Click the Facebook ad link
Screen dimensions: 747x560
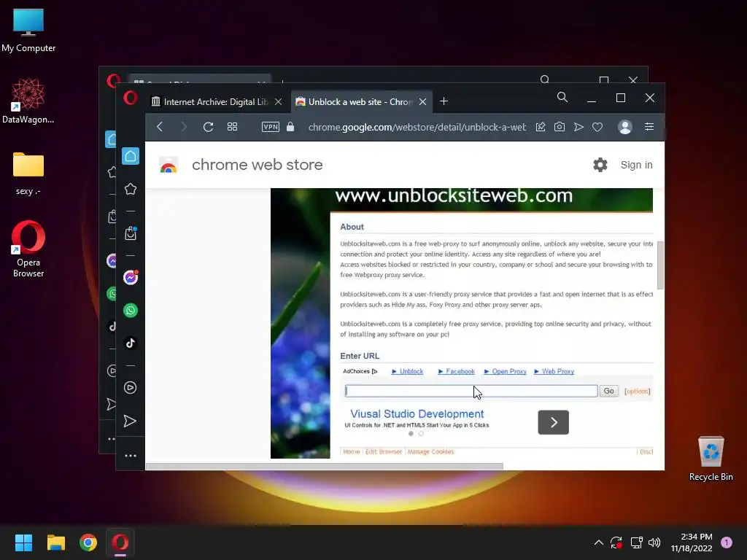click(x=460, y=371)
